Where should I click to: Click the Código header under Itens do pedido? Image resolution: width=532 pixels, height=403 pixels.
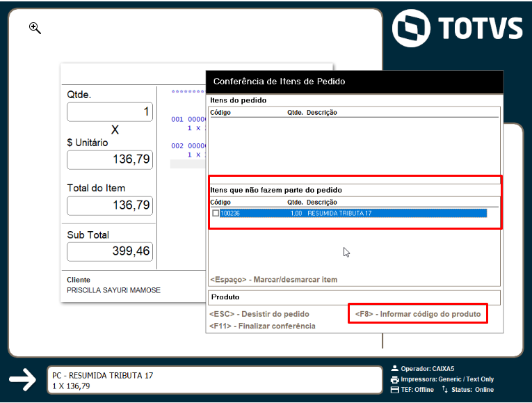[220, 112]
